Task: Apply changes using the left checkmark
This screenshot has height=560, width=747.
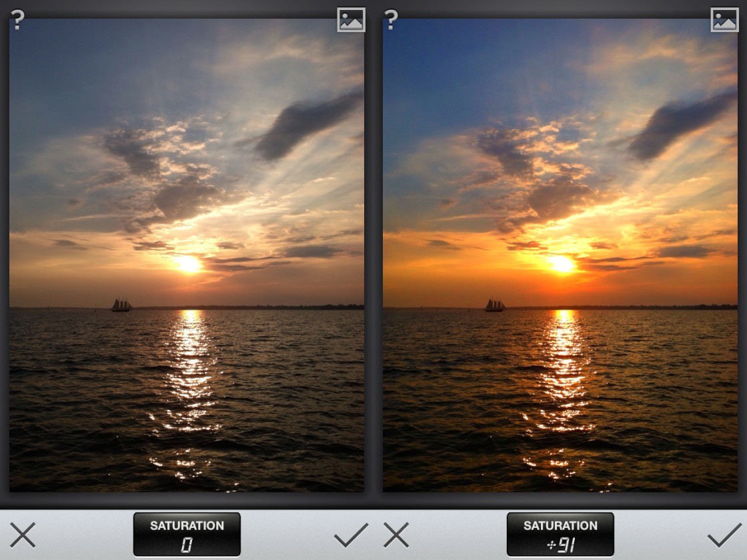Action: pyautogui.click(x=351, y=535)
